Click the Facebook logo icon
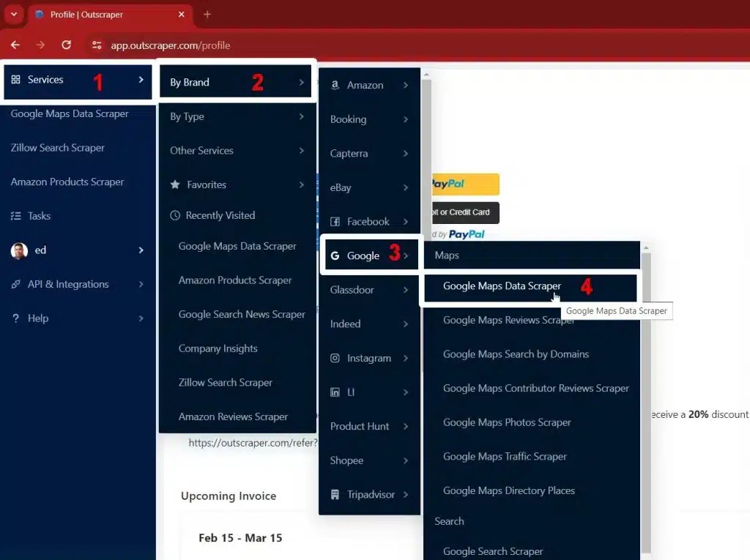Image resolution: width=750 pixels, height=560 pixels. click(x=335, y=221)
